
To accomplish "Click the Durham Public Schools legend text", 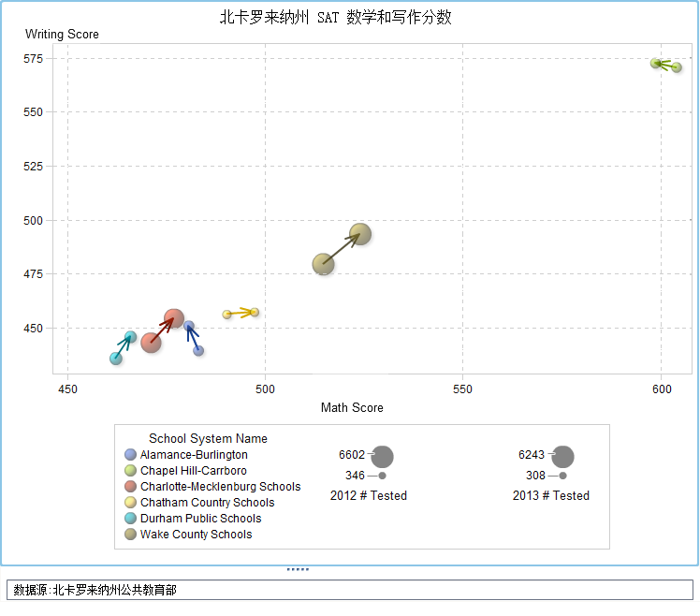I will click(x=200, y=519).
